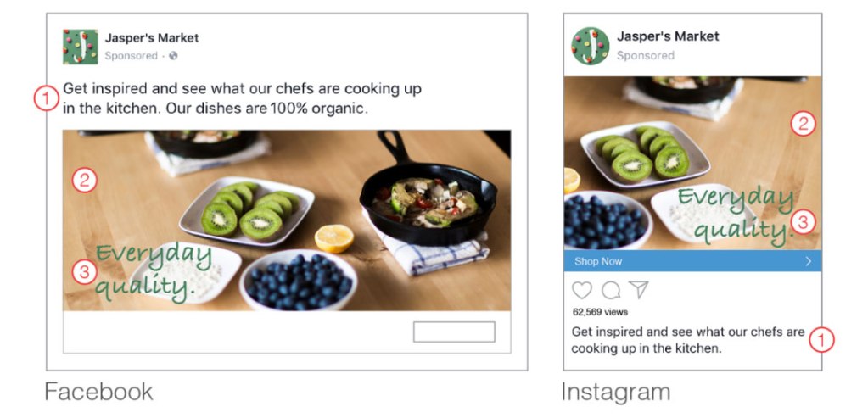Click the Facebook ad food image
Image resolution: width=868 pixels, height=418 pixels.
287,220
